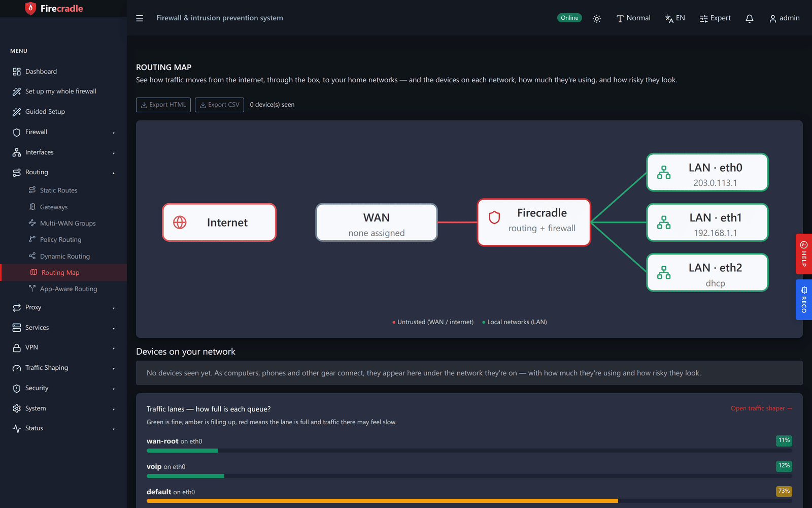812x508 pixels.
Task: Click the Firecradle shield logo icon
Action: [30, 9]
